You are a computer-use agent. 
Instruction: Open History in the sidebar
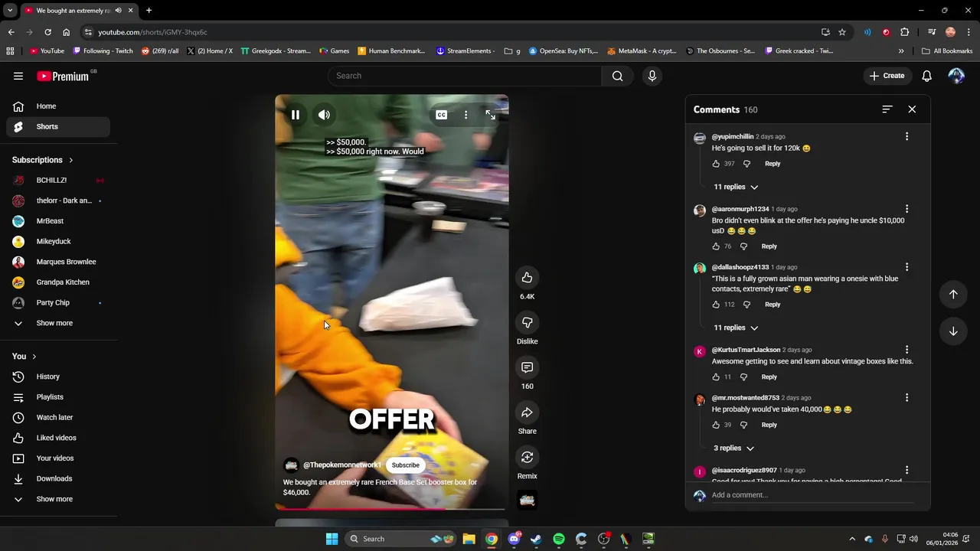(58, 377)
